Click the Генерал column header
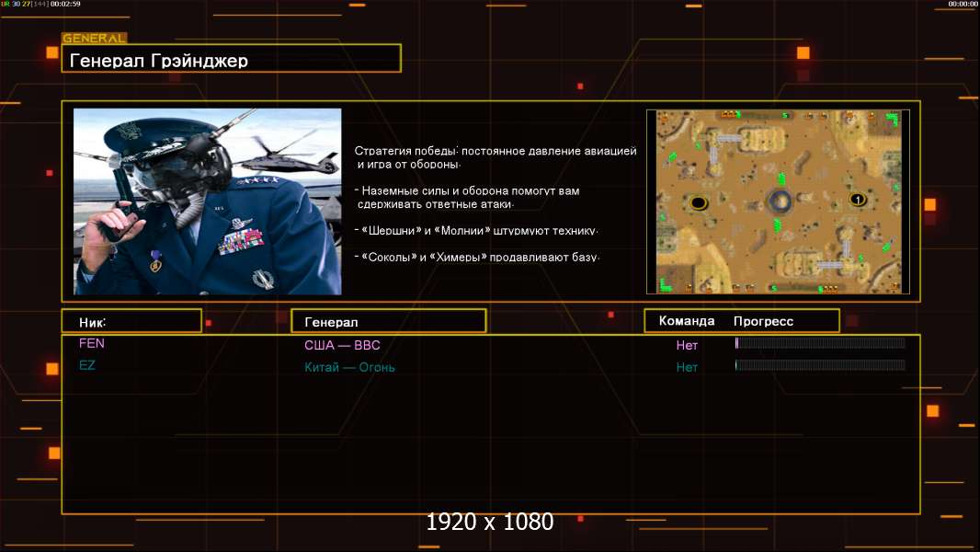Image resolution: width=980 pixels, height=552 pixels. (x=388, y=322)
